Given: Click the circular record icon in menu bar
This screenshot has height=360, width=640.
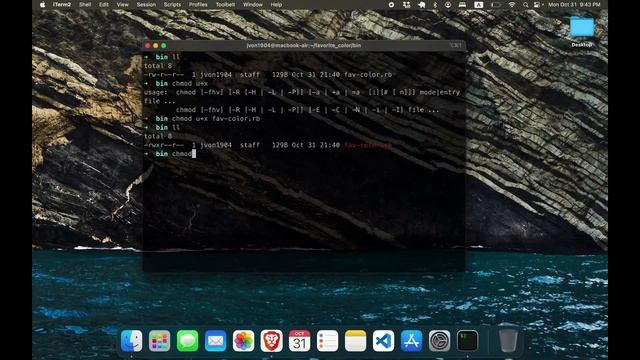Looking at the screenshot, I should pos(391,4).
